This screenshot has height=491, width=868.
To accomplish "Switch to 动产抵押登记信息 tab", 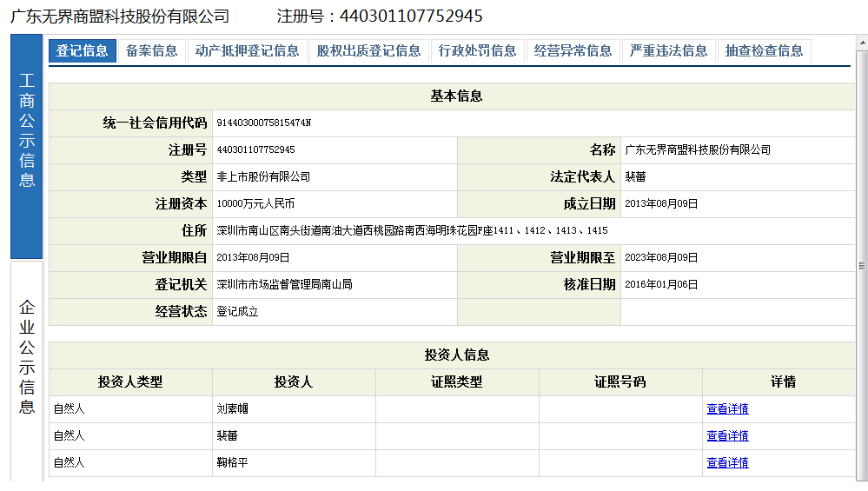I will pyautogui.click(x=247, y=51).
